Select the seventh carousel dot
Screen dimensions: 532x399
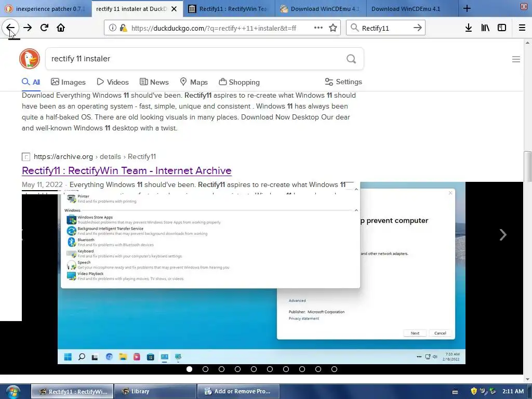coord(286,369)
